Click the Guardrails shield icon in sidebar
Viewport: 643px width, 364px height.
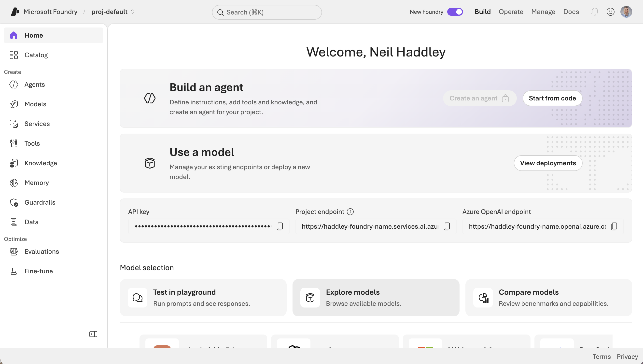[x=14, y=202]
